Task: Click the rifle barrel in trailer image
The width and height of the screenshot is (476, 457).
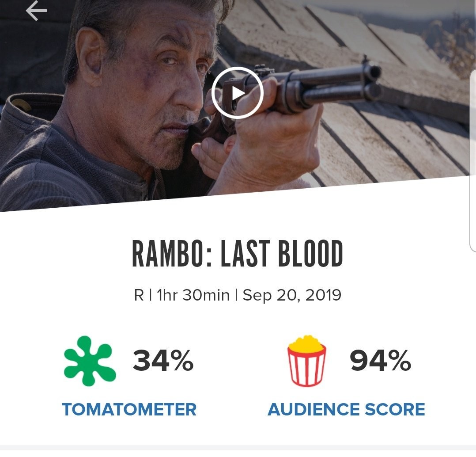Action: click(336, 82)
